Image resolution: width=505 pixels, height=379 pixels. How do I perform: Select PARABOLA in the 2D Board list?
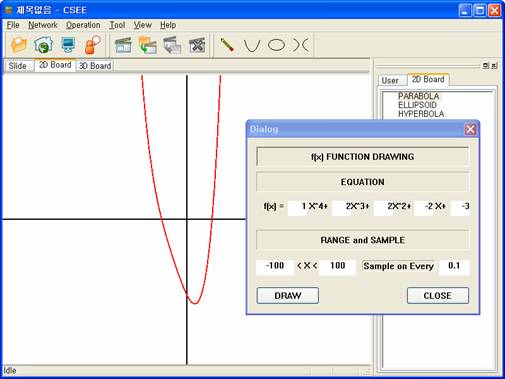419,96
